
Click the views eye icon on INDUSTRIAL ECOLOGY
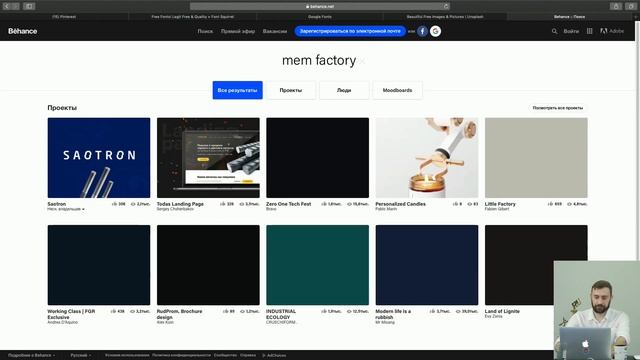(349, 311)
